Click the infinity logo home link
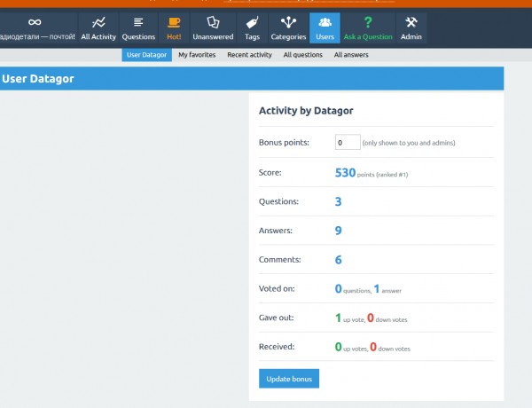The width and height of the screenshot is (532, 408). point(35,22)
